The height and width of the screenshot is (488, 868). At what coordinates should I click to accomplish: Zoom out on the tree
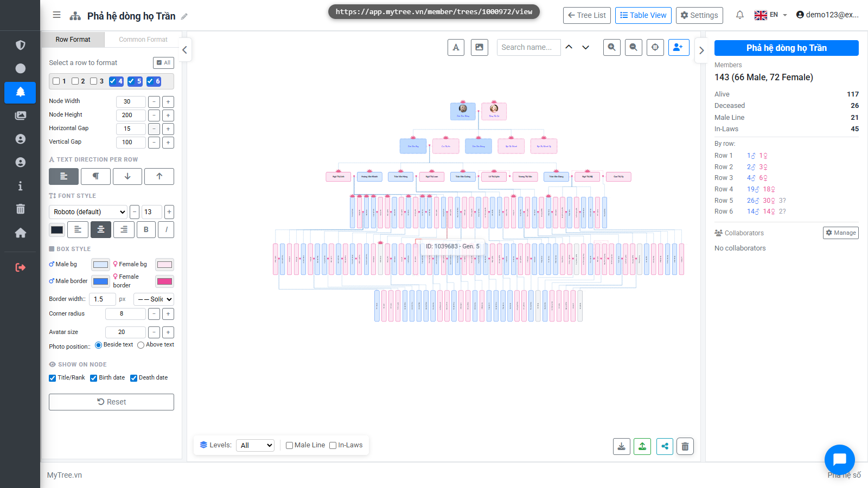[x=634, y=47]
